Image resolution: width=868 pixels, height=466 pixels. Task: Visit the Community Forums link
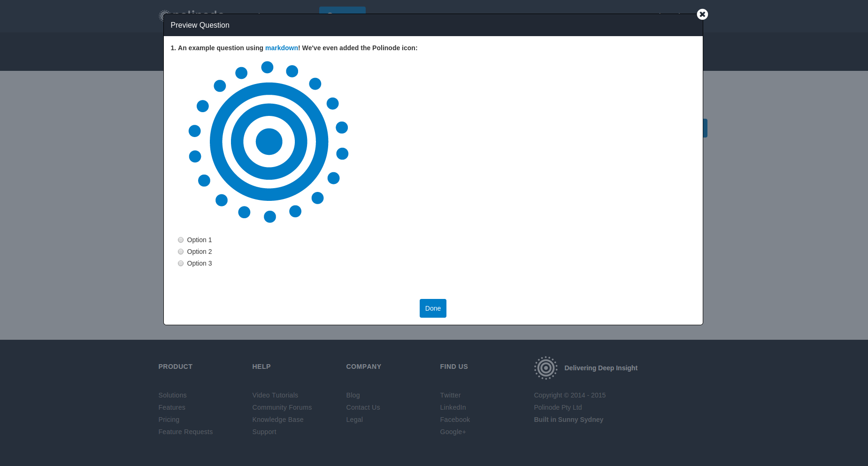coord(282,407)
